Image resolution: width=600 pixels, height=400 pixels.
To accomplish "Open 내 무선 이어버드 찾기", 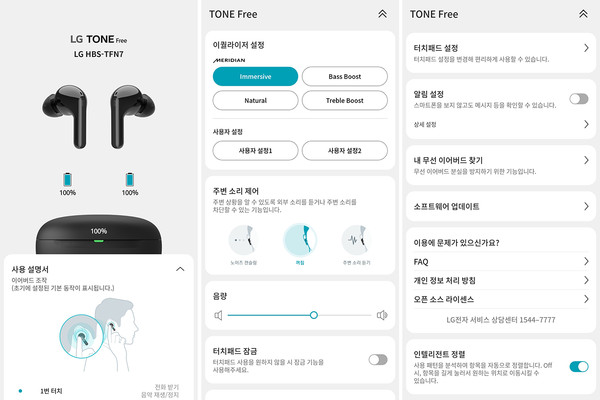I will [501, 165].
